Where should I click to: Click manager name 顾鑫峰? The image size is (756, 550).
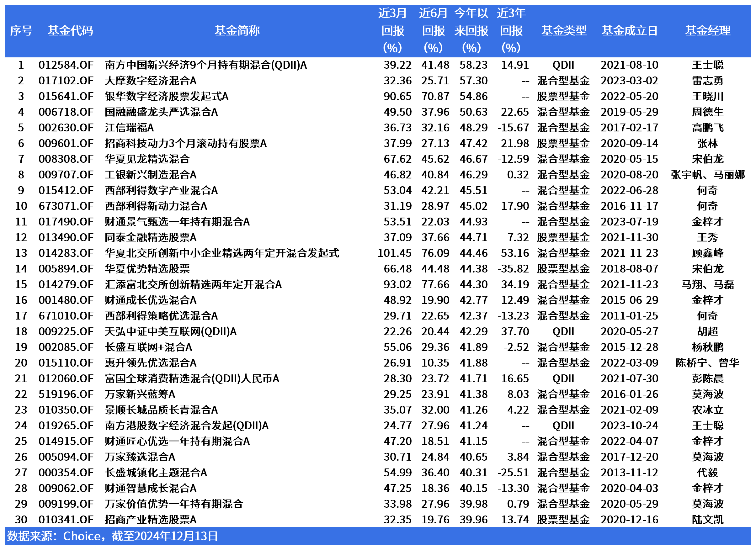(x=708, y=253)
